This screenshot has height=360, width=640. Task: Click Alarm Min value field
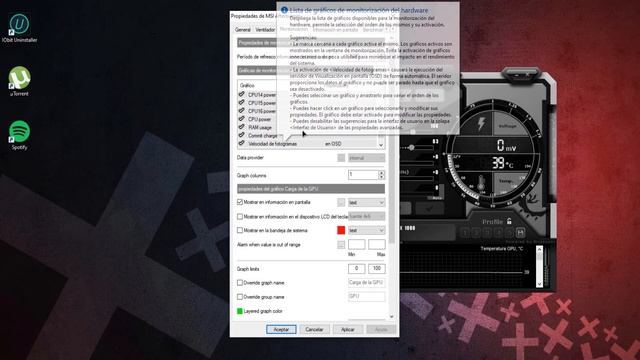[x=356, y=244]
